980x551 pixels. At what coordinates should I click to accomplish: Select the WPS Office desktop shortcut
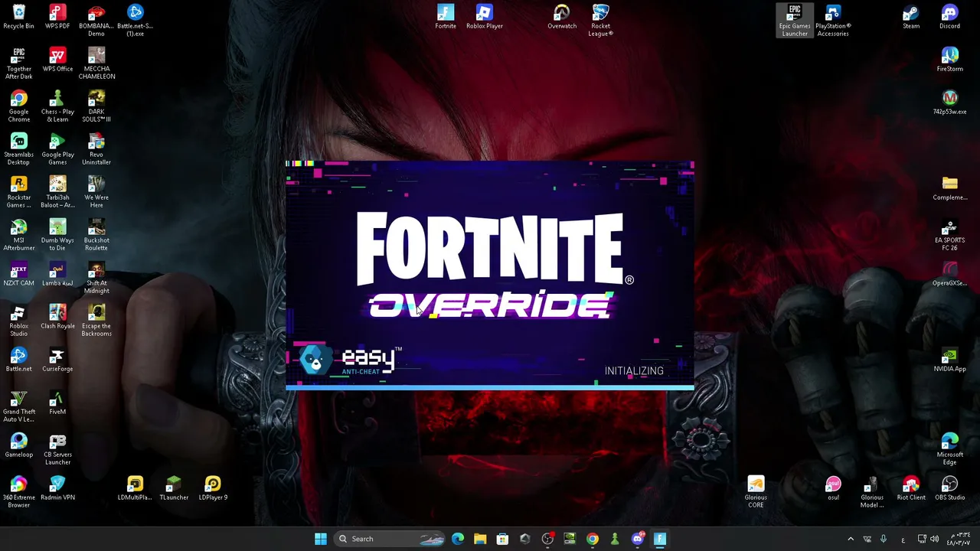coord(57,60)
